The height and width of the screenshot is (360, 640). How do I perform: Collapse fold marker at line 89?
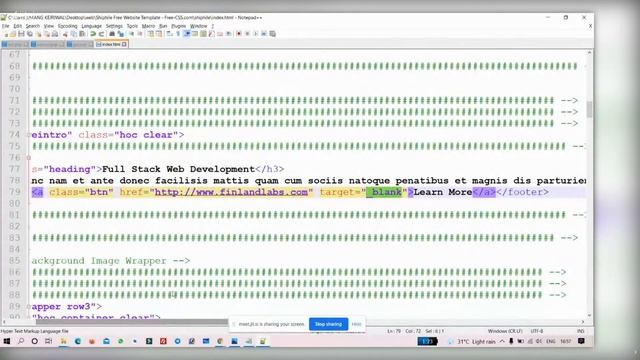29,307
